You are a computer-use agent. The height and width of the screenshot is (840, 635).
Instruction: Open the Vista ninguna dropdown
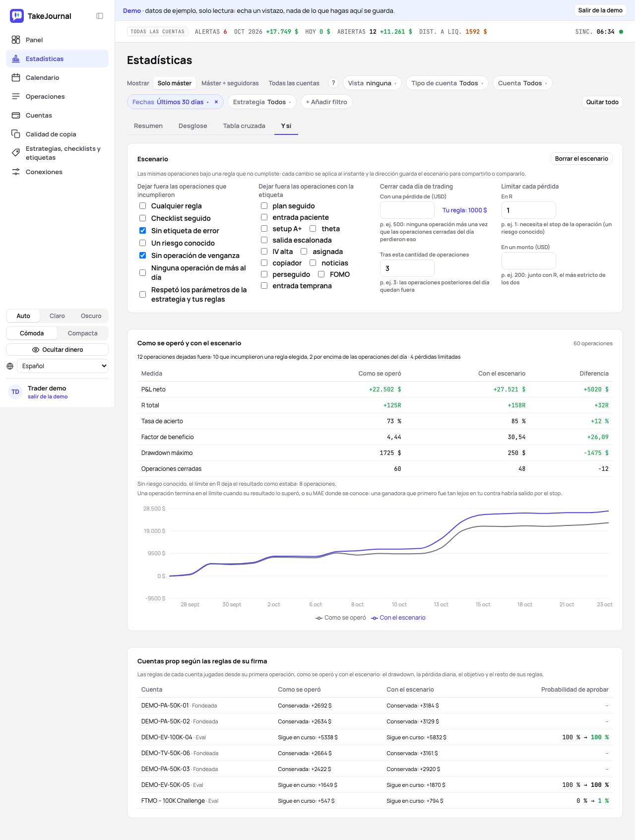[372, 83]
